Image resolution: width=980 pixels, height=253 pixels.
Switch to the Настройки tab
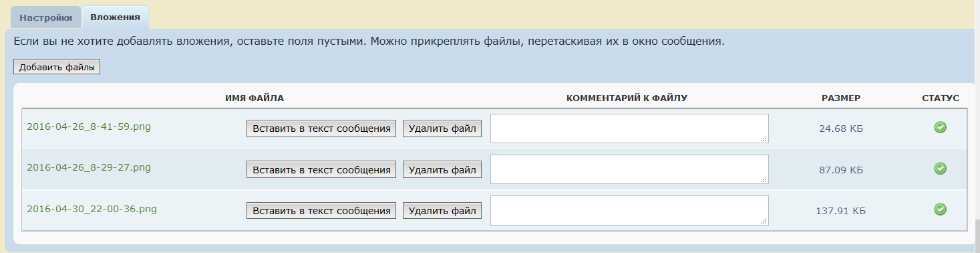46,17
